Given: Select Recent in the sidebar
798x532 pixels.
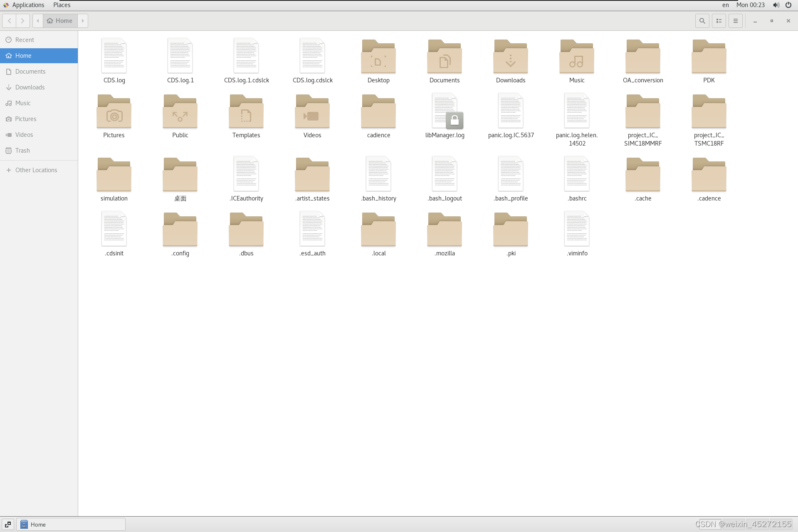Looking at the screenshot, I should pos(25,40).
